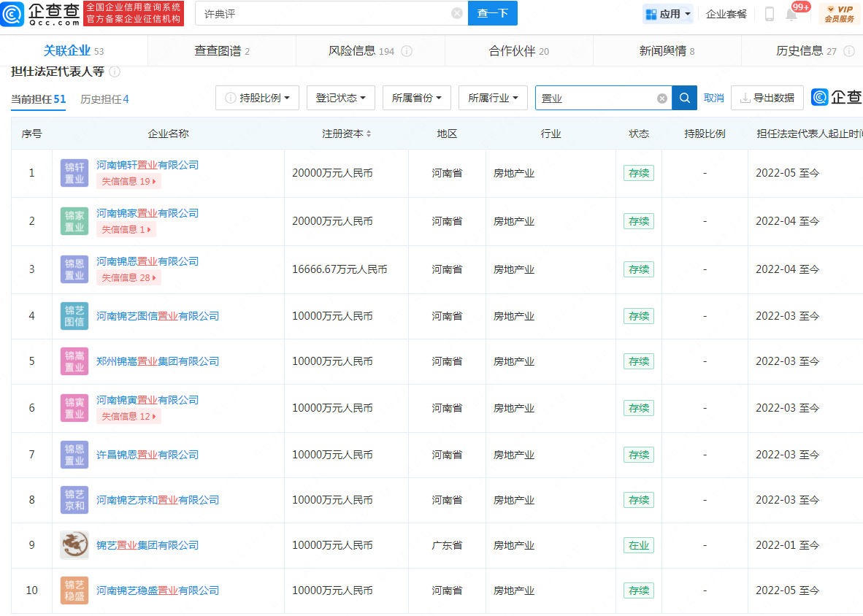This screenshot has width=863, height=616.
Task: Click the help icon beside 担任法定代表人等
Action: (115, 72)
